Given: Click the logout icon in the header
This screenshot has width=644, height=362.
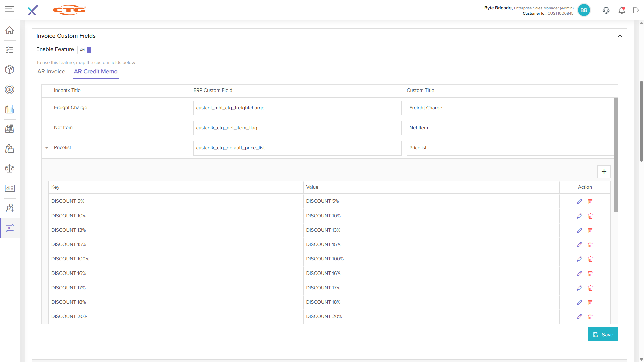Looking at the screenshot, I should tap(636, 10).
